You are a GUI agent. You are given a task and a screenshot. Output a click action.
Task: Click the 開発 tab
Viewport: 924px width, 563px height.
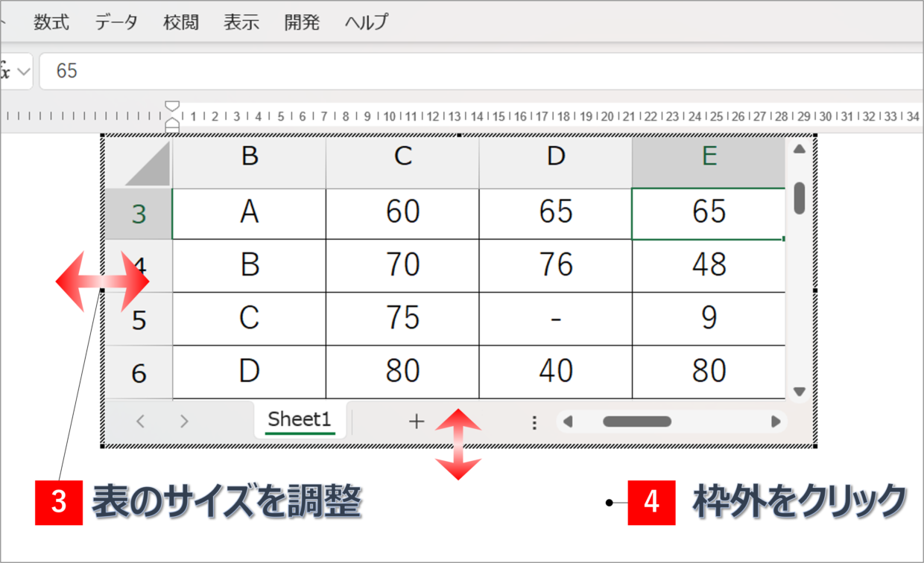(302, 22)
